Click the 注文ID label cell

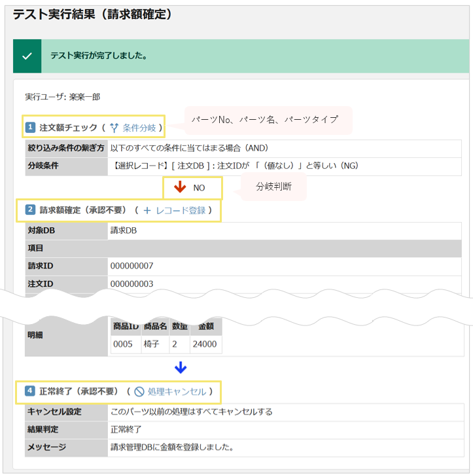[x=67, y=284]
